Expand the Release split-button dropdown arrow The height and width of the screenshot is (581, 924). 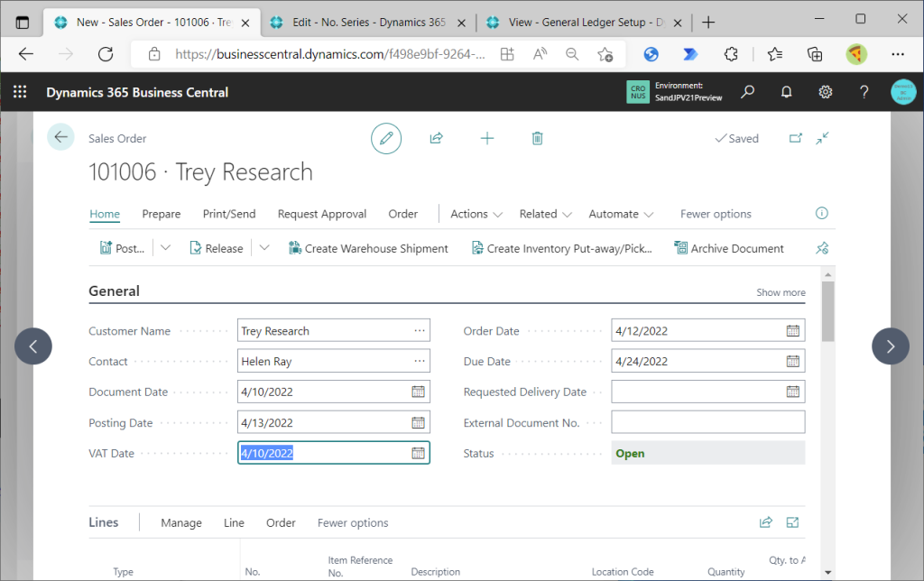pyautogui.click(x=264, y=248)
